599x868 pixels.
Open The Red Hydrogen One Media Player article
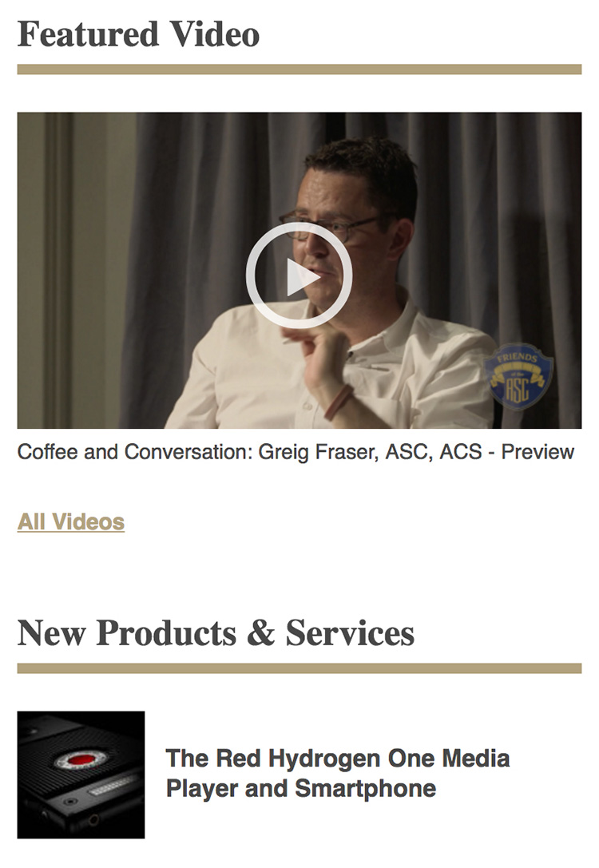coord(337,773)
